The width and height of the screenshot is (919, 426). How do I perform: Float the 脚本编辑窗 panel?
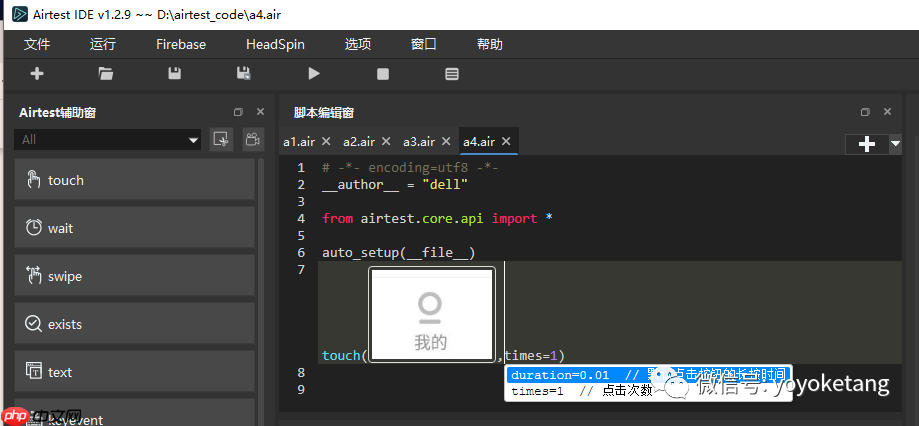tap(865, 112)
